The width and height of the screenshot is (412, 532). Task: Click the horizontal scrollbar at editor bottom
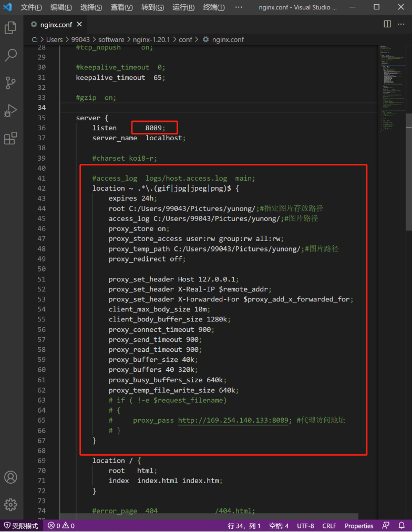(x=209, y=516)
